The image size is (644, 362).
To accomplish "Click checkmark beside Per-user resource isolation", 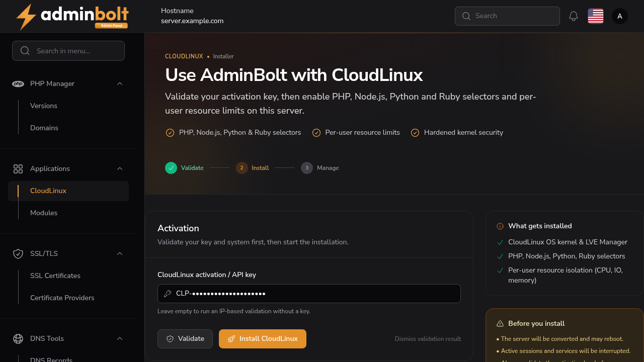I will [x=500, y=270].
